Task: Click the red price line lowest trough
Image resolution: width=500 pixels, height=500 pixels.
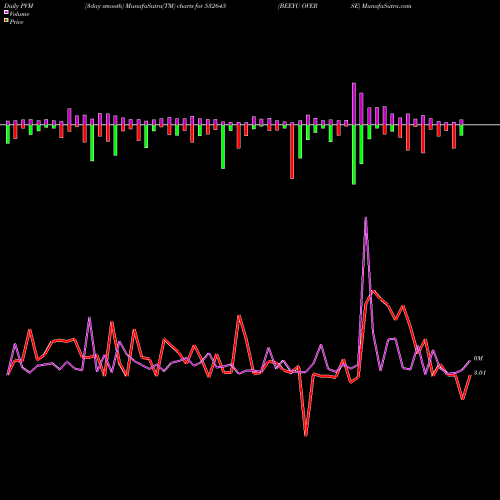Action: [306, 435]
